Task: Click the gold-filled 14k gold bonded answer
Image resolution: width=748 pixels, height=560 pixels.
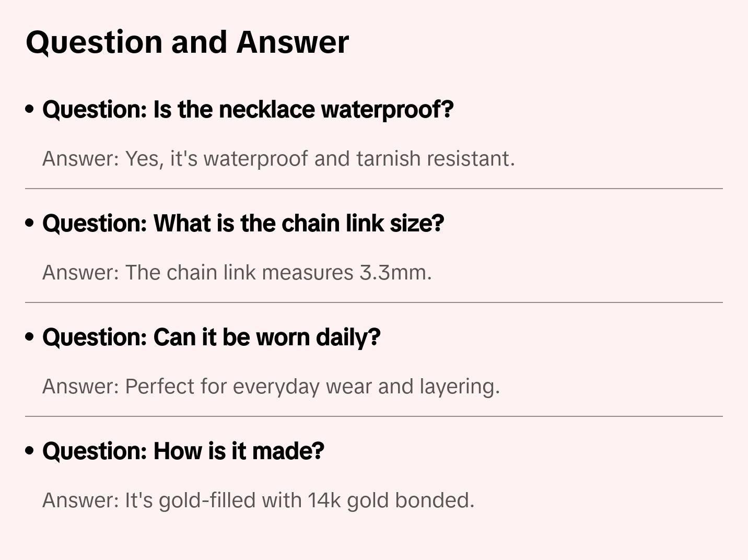Action: (258, 500)
